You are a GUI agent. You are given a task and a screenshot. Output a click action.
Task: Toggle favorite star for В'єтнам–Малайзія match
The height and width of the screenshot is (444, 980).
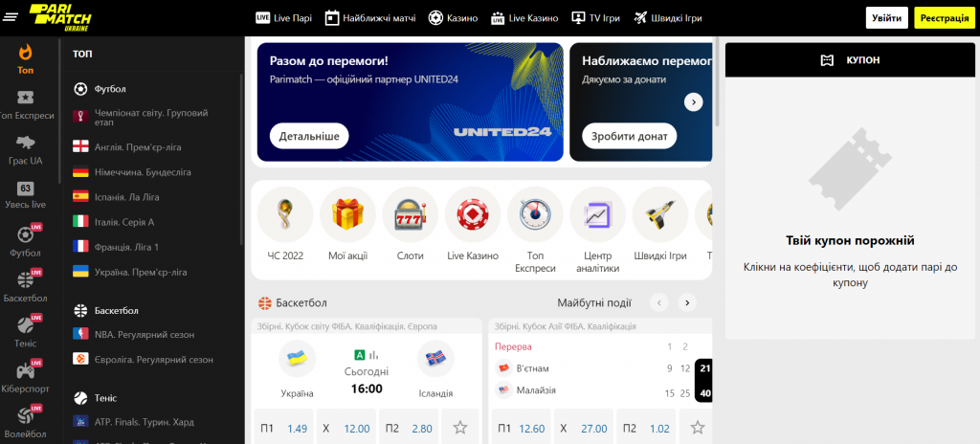(x=698, y=428)
